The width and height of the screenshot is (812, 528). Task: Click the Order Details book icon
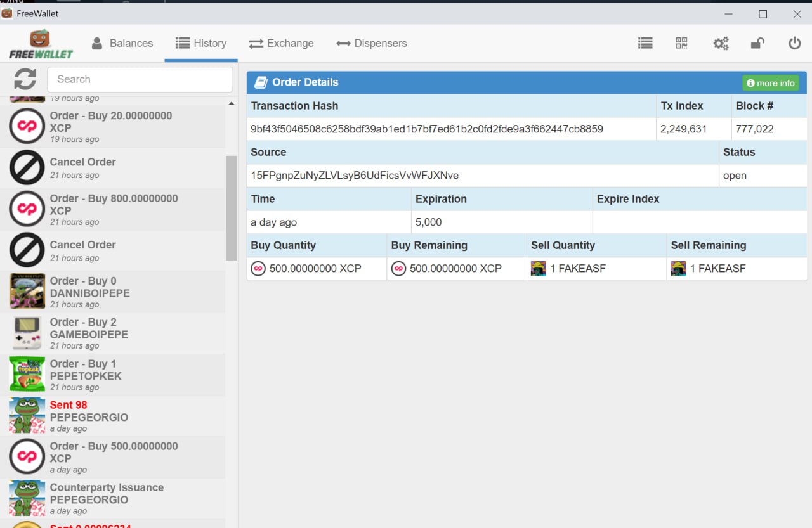(x=261, y=82)
